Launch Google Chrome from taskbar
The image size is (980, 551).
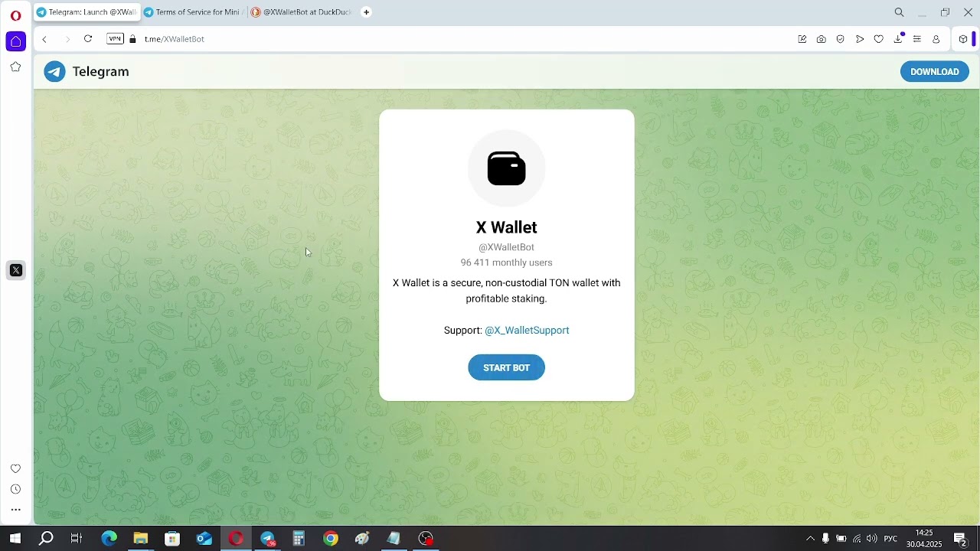(331, 539)
